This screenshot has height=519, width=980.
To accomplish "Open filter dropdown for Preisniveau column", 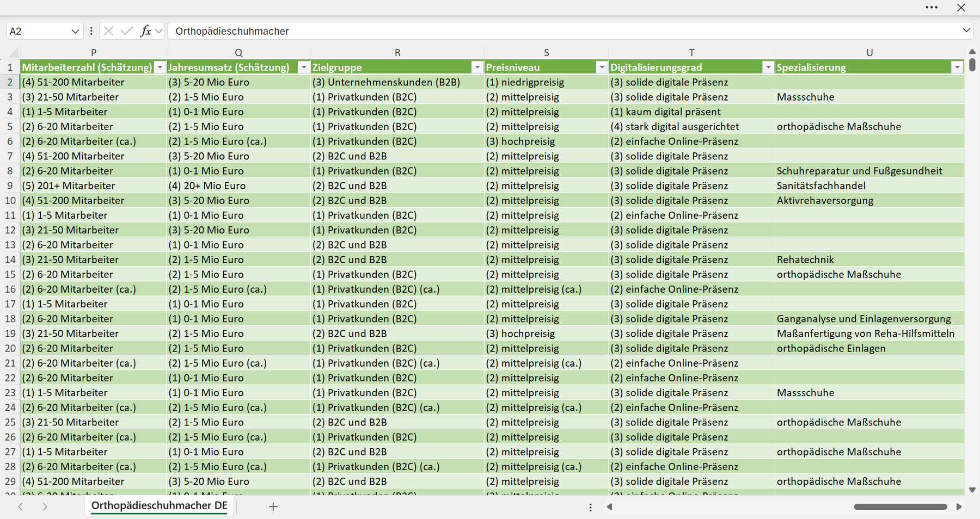I will point(602,67).
